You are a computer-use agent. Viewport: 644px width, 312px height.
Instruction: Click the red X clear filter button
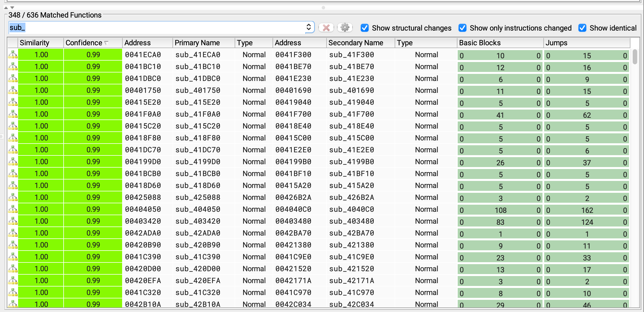point(326,28)
